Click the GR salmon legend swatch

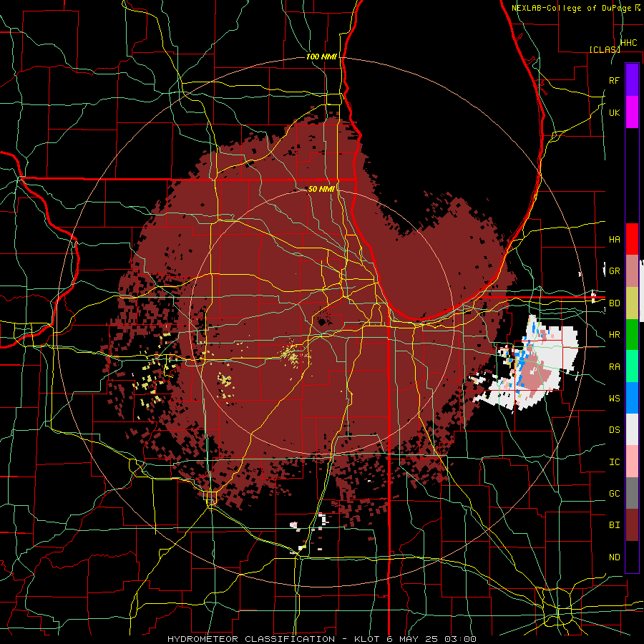632,271
